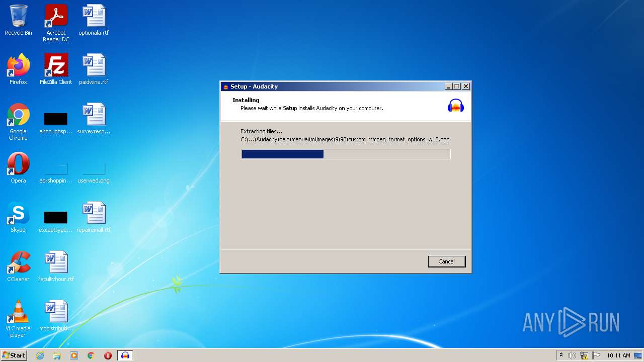Open Windows Explorer folder in taskbar
Screen dimensions: 644x362
tap(57, 355)
